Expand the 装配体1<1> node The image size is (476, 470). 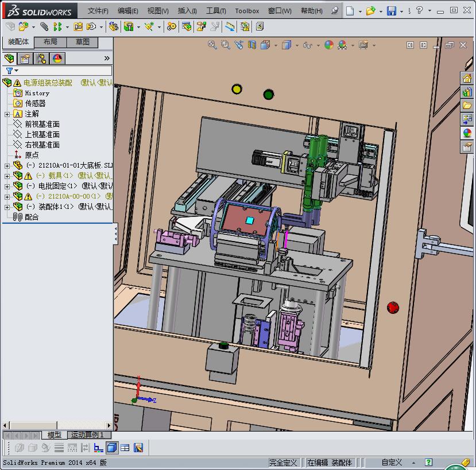(x=7, y=207)
